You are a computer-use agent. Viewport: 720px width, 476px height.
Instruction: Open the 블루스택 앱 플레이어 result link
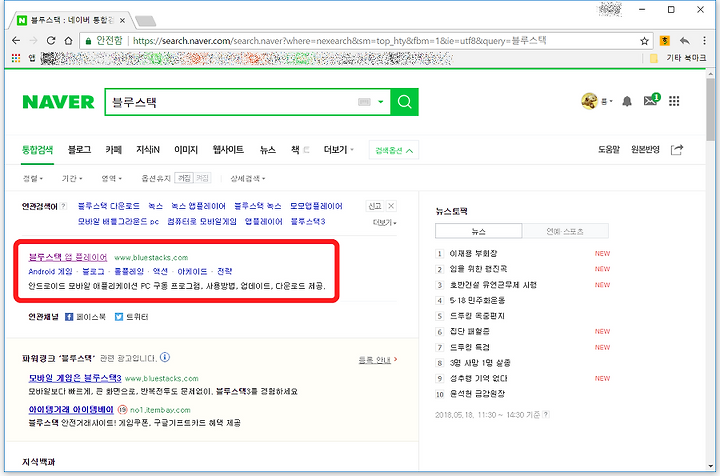coord(68,257)
